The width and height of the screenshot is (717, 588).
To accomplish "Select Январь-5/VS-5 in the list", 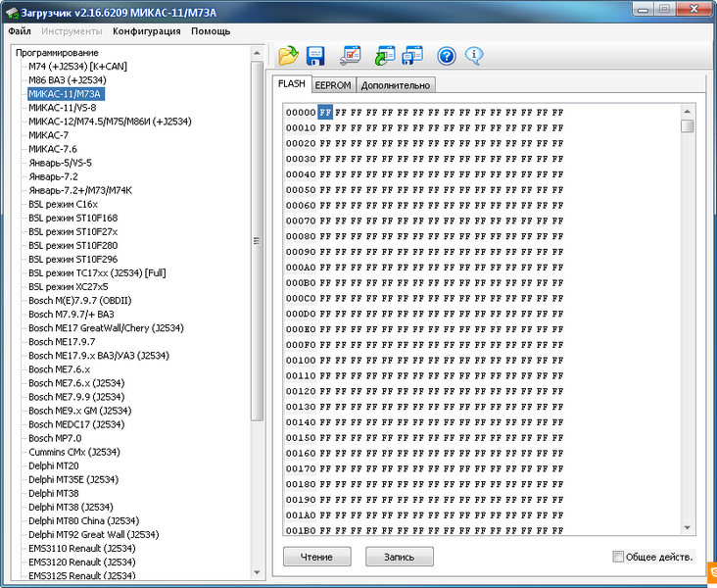I will (60, 163).
